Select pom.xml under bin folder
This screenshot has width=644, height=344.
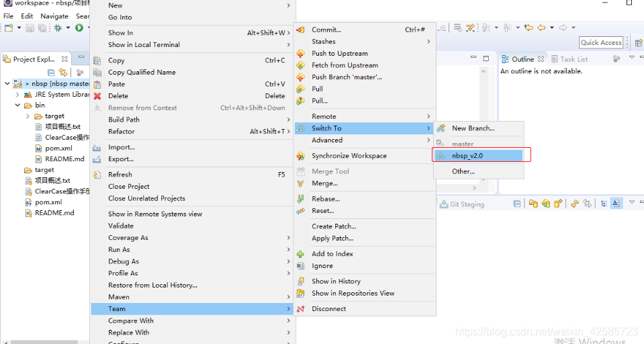[58, 148]
